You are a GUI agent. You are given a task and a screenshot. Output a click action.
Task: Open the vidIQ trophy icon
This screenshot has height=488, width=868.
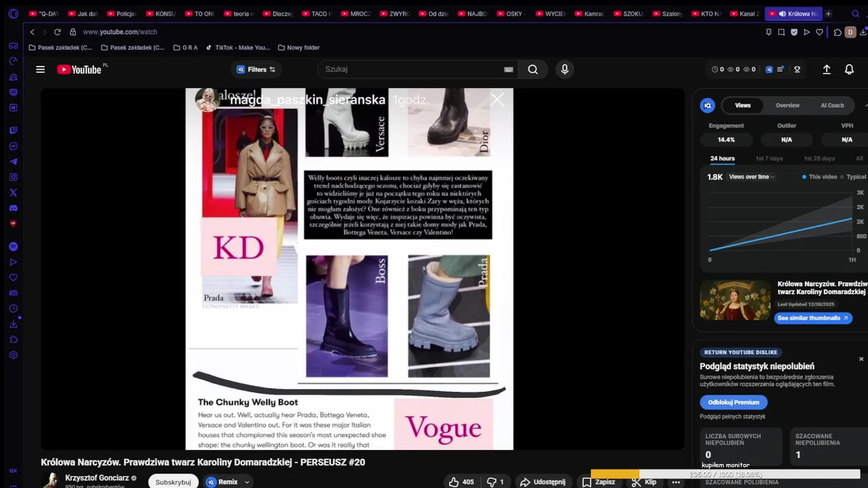(797, 69)
